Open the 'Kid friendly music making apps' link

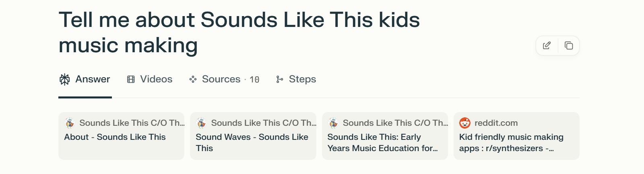(x=511, y=143)
